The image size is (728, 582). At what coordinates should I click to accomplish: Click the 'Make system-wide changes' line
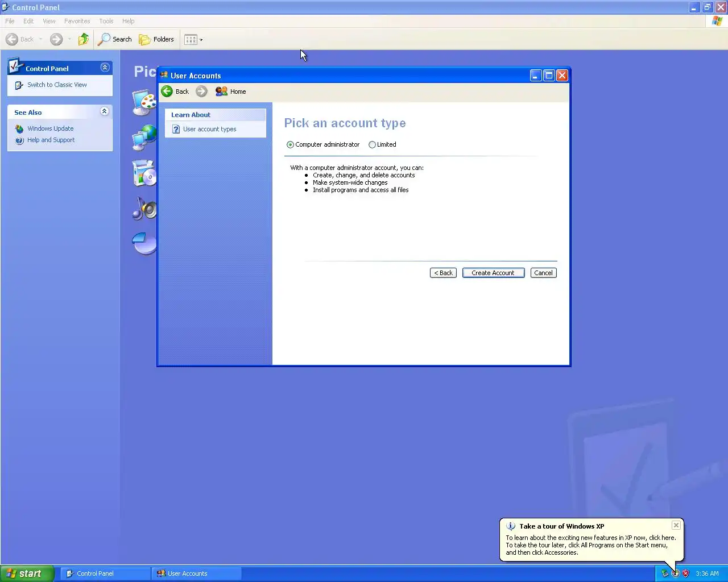(x=350, y=183)
